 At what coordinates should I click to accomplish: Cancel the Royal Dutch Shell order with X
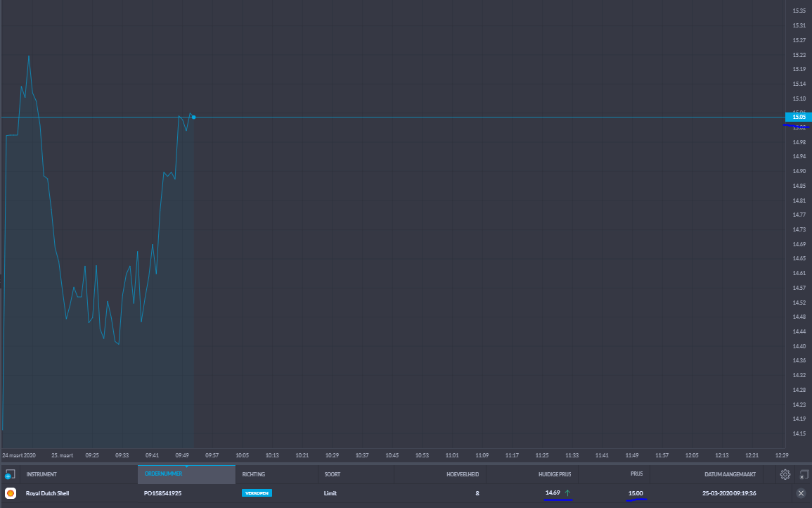[801, 493]
